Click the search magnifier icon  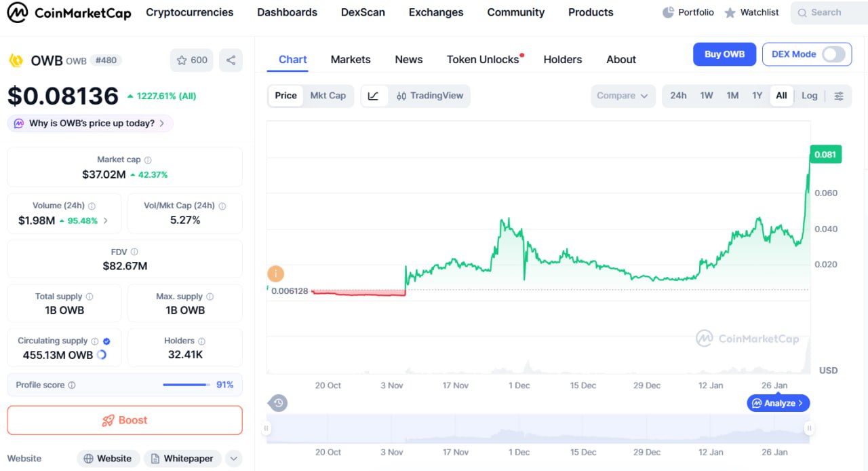tap(802, 13)
